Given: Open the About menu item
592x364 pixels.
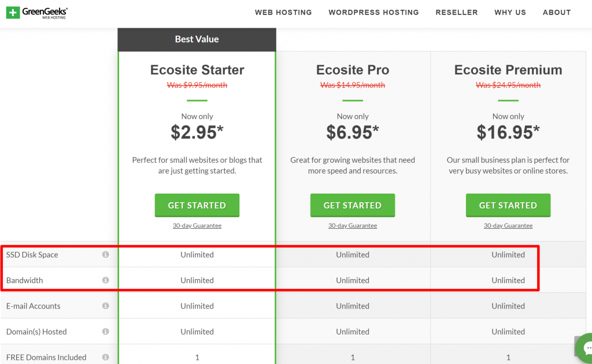Looking at the screenshot, I should click(x=557, y=12).
